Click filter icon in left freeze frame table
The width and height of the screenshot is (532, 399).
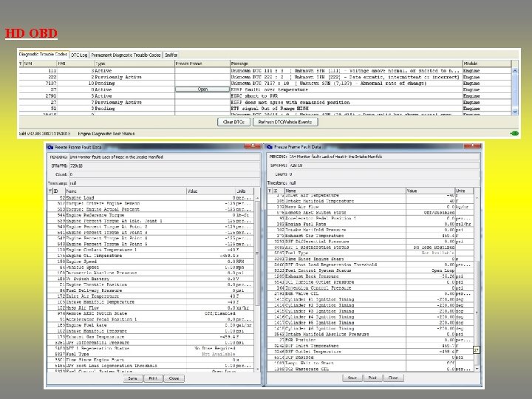coord(52,190)
